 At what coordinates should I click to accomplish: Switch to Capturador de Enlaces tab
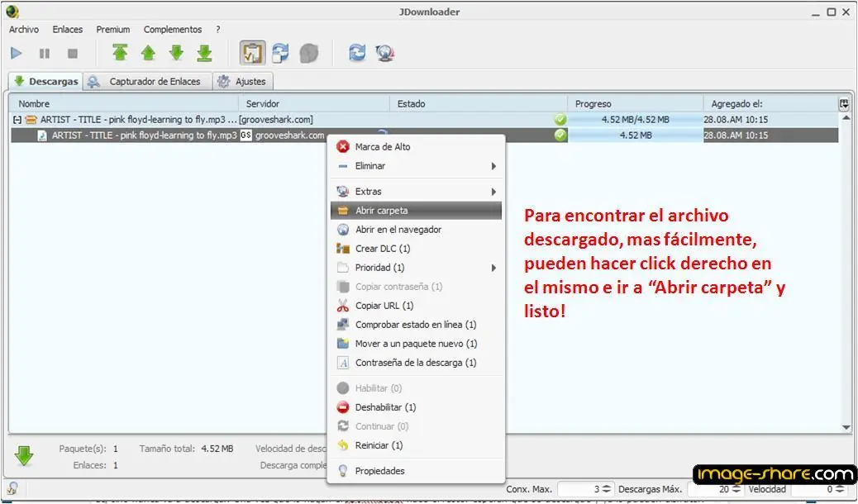click(x=148, y=81)
